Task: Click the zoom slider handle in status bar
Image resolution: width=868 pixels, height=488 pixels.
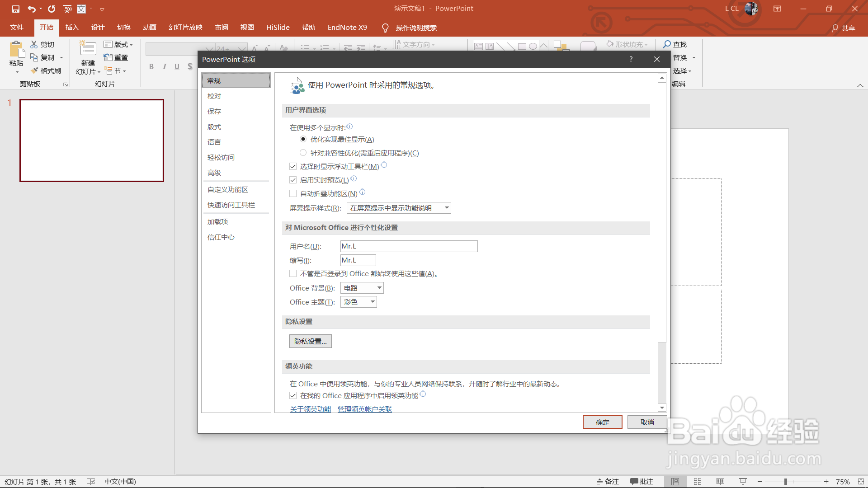Action: [786, 482]
